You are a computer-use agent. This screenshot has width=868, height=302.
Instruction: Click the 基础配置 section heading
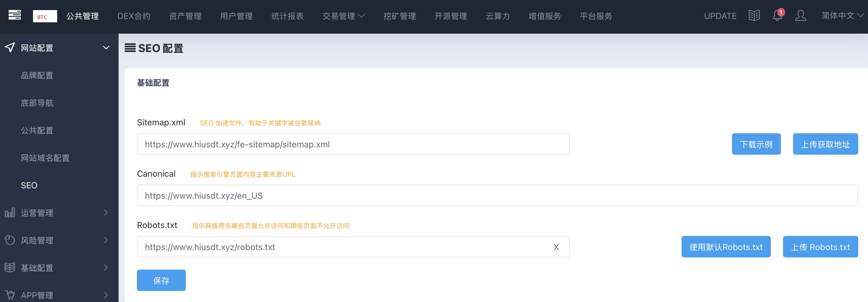(x=153, y=83)
